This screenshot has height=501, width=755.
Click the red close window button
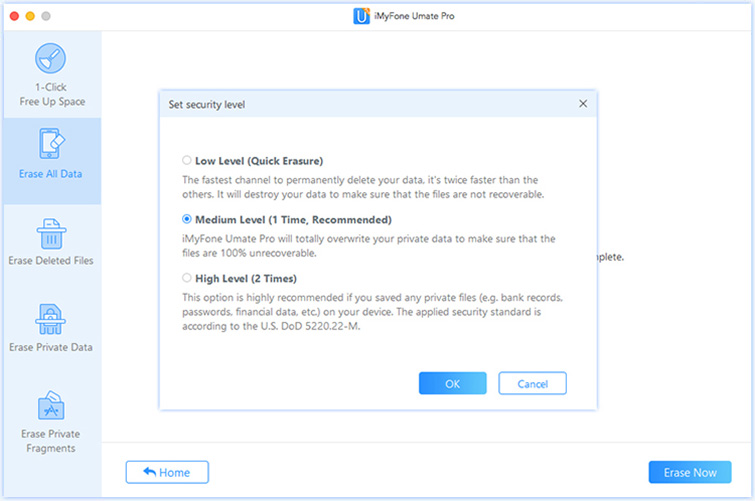click(x=14, y=16)
